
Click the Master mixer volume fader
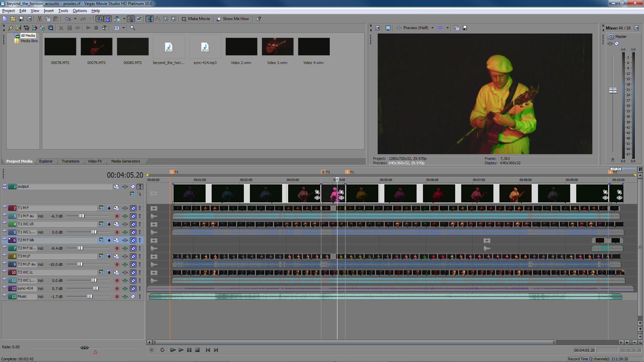coord(613,90)
